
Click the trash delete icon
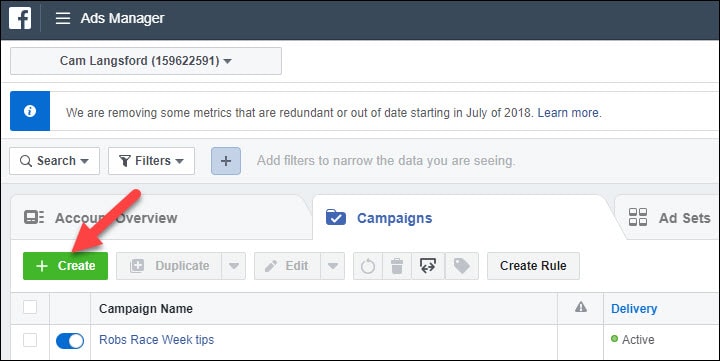coord(397,266)
